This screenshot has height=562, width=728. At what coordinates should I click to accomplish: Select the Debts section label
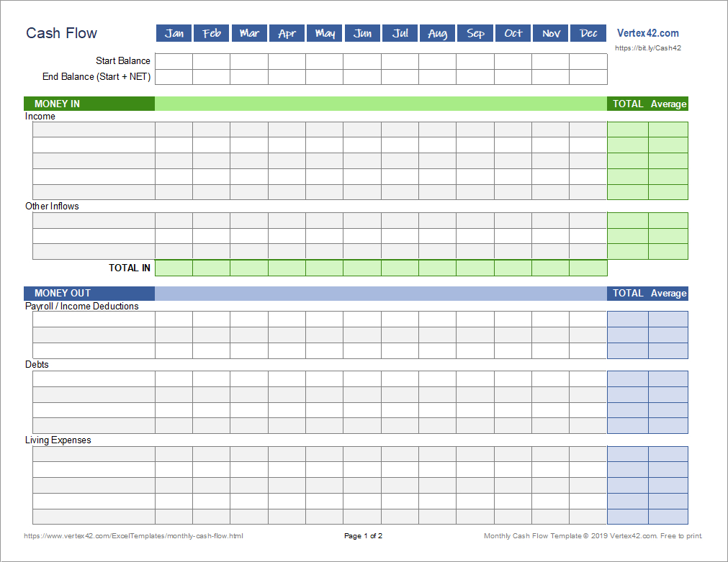(36, 364)
